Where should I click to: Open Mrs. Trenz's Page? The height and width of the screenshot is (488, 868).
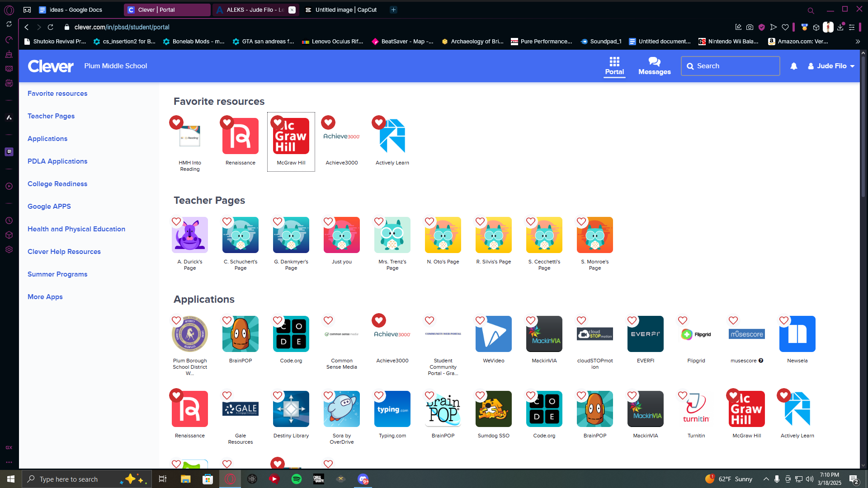tap(392, 235)
